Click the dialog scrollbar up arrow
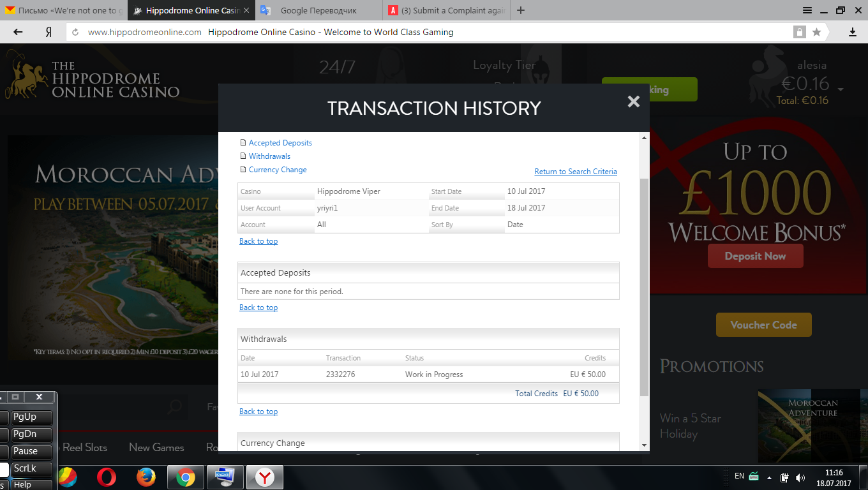The image size is (868, 490). point(644,137)
